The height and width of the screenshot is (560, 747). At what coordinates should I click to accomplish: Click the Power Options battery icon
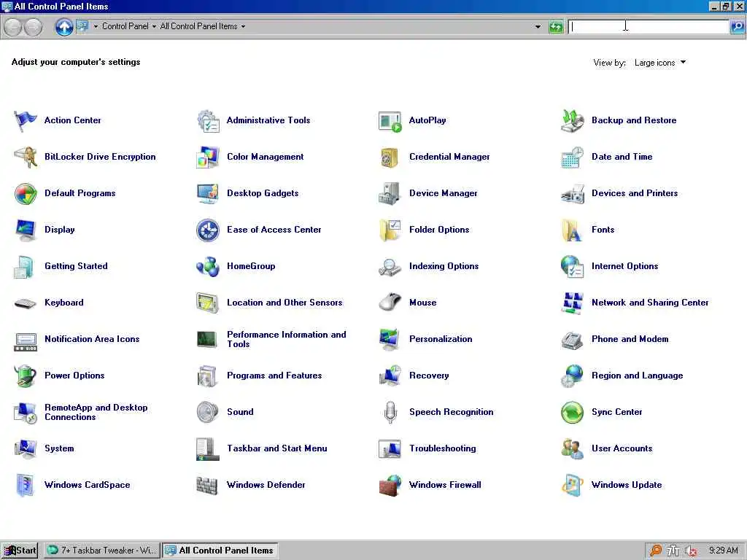click(x=26, y=376)
